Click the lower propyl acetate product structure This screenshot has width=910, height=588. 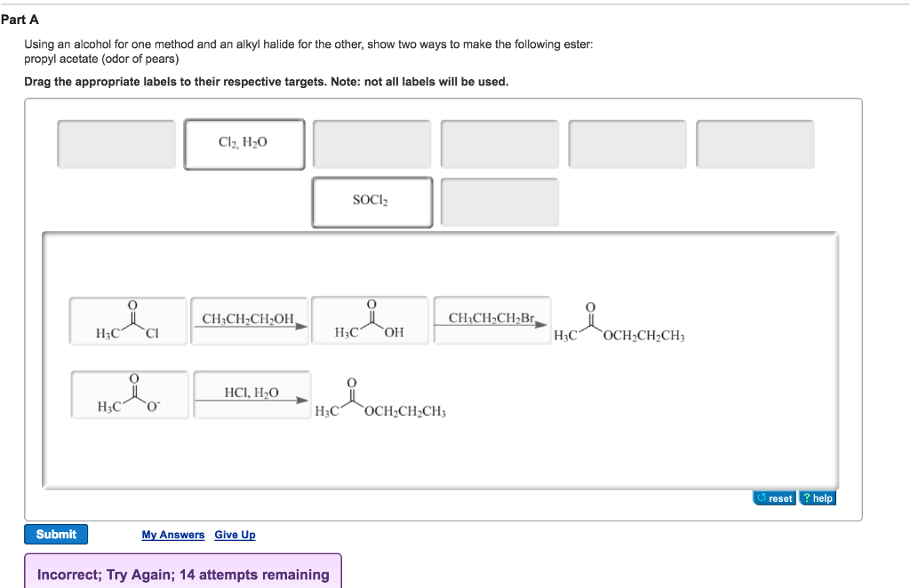(x=382, y=400)
